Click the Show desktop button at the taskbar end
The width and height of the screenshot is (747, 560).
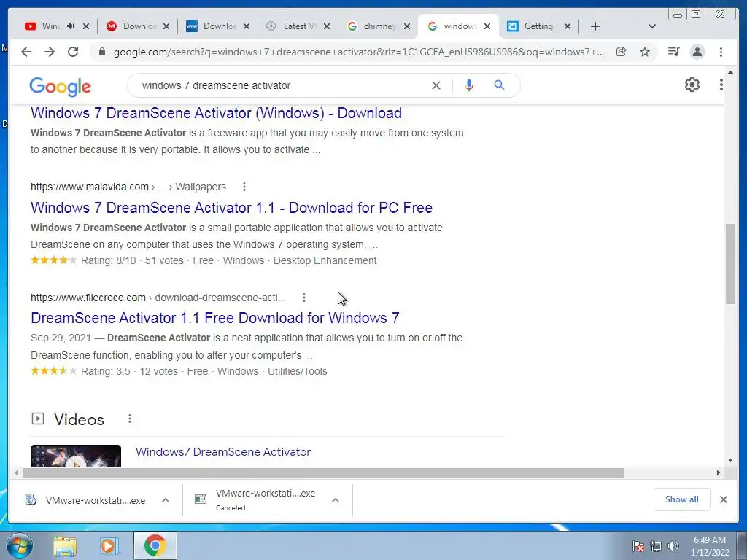tap(741, 545)
